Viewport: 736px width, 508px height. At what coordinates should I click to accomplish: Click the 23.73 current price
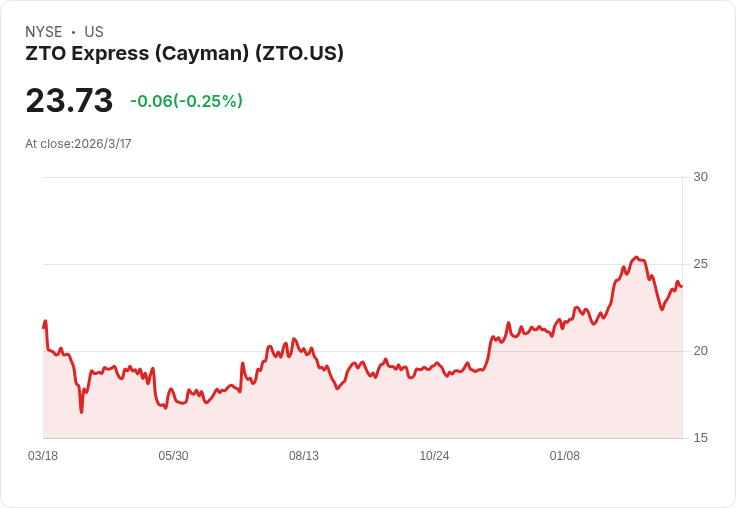click(x=69, y=100)
